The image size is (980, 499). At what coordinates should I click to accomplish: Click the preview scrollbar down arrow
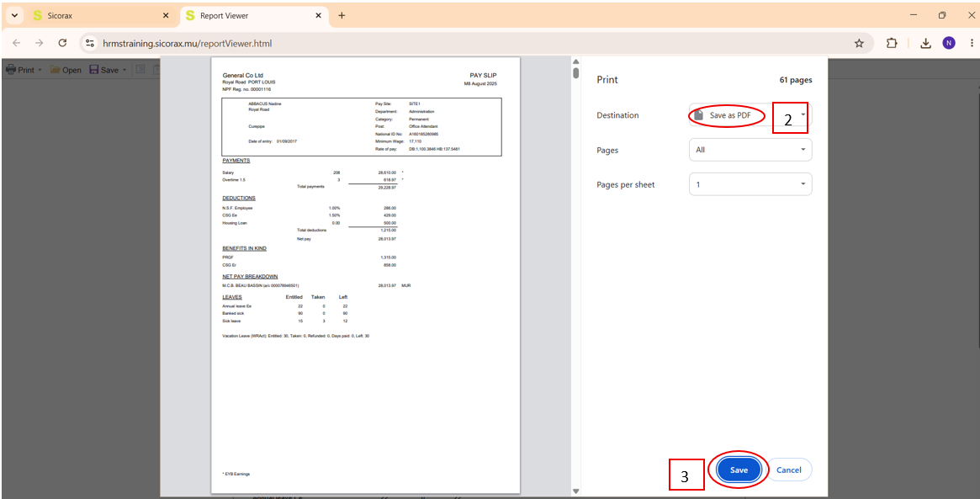(576, 491)
